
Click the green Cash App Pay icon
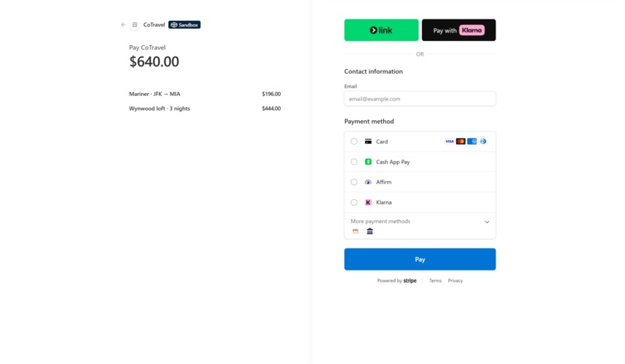pyautogui.click(x=368, y=162)
